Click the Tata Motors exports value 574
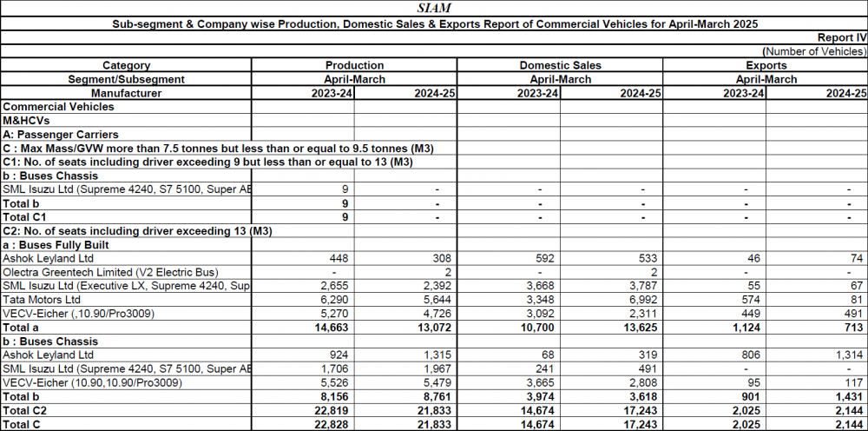Image resolution: width=868 pixels, height=431 pixels. point(751,300)
